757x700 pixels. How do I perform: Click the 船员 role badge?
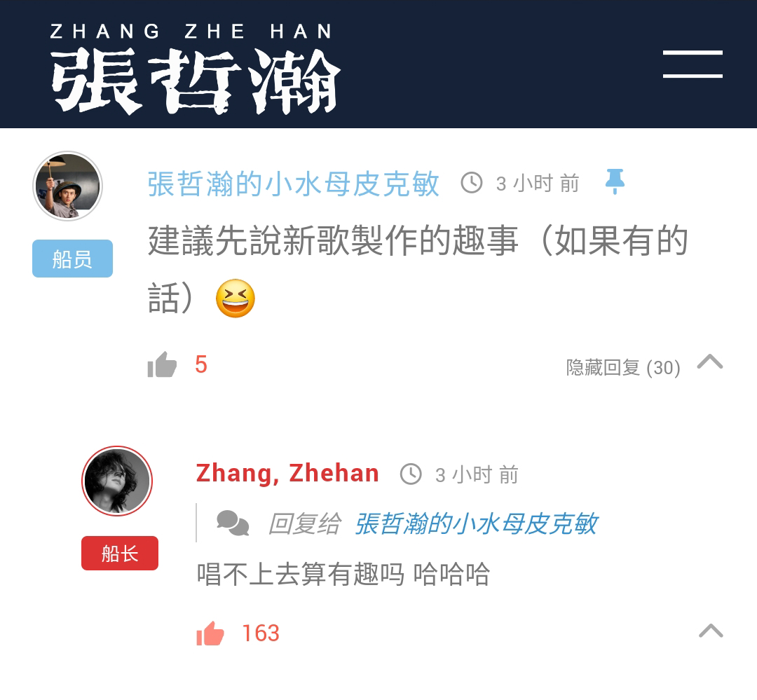[x=72, y=259]
